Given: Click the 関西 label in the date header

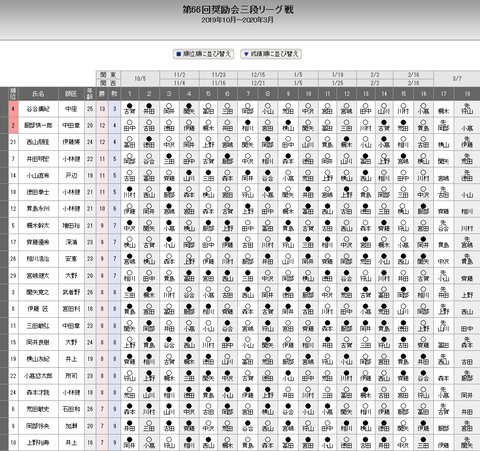Looking at the screenshot, I should click(x=108, y=83).
